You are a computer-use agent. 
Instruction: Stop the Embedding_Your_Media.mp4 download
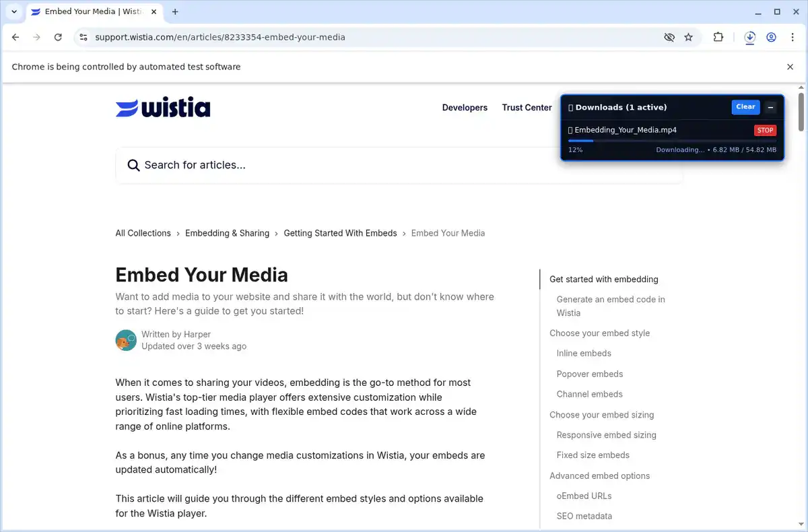click(765, 130)
